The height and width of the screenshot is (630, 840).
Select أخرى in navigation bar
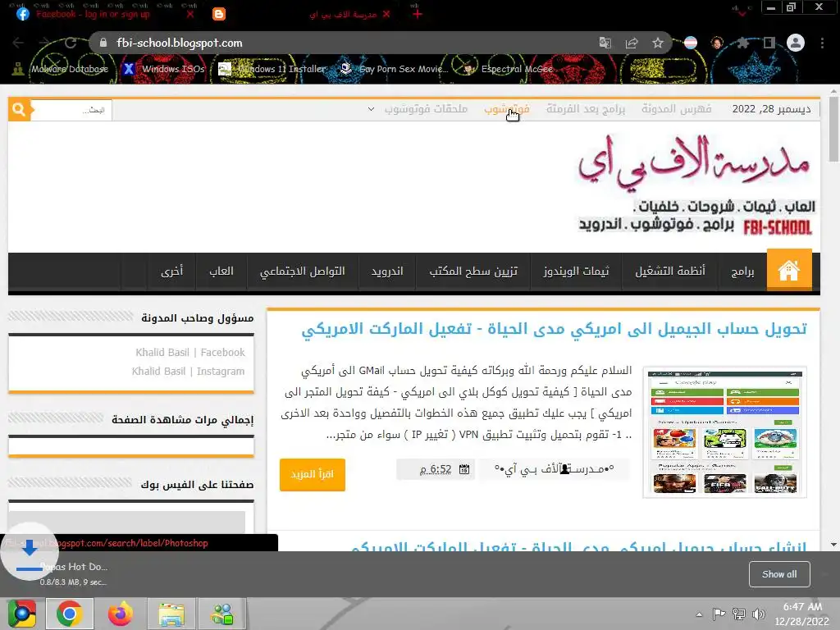click(171, 271)
